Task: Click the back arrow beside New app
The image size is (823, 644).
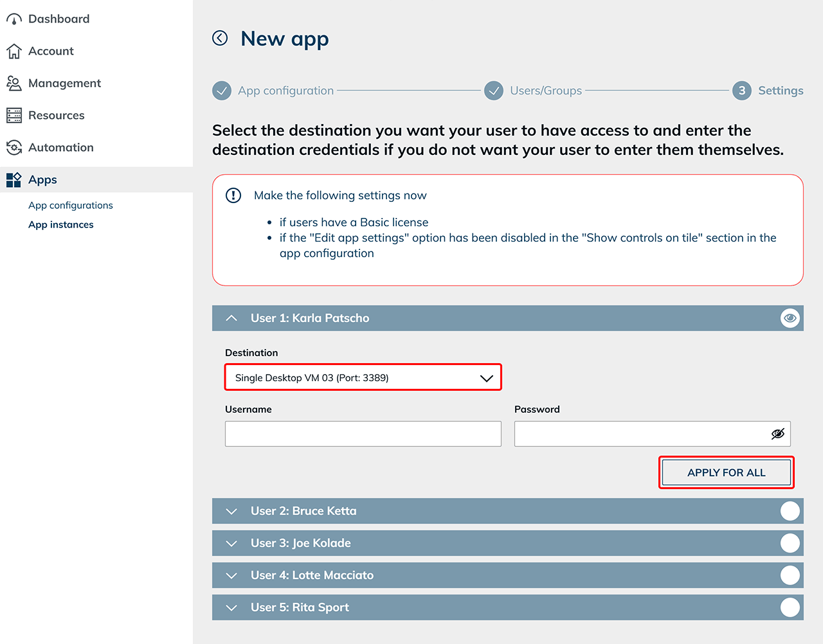Action: click(x=220, y=38)
